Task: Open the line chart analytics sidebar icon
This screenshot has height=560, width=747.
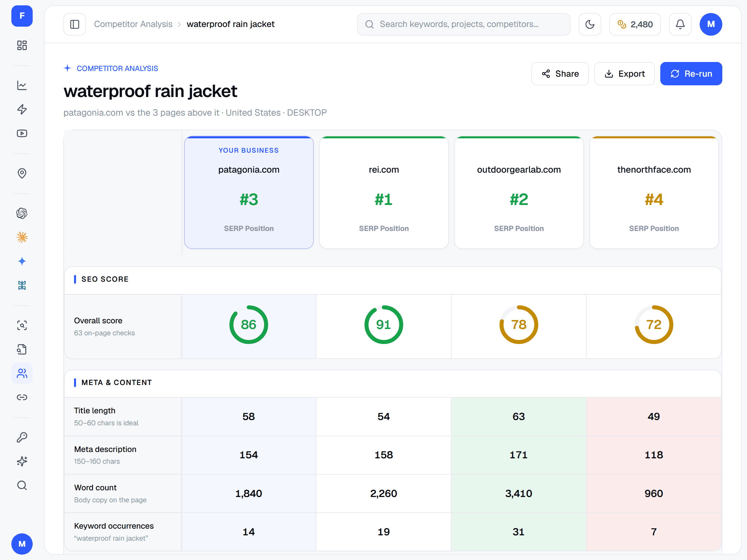Action: point(22,85)
